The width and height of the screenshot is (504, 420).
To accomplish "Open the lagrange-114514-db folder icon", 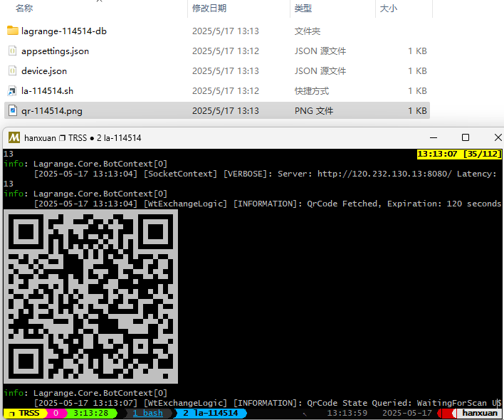I will 12,31.
